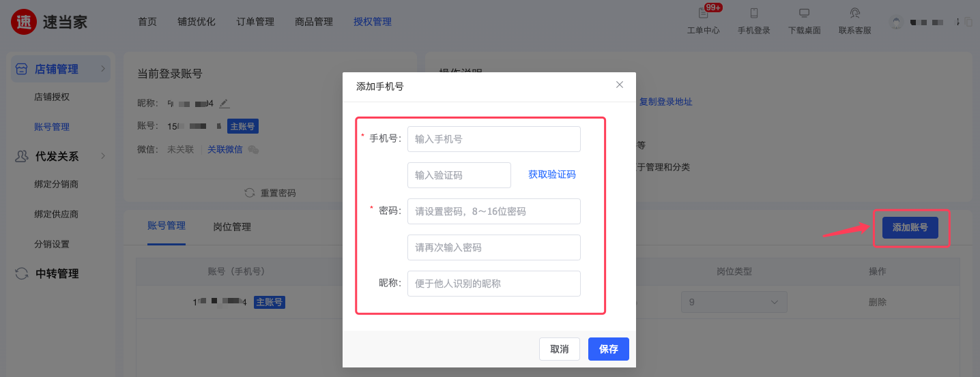Click the 手机登录 phone icon
Viewport: 980px width, 377px height.
753,14
